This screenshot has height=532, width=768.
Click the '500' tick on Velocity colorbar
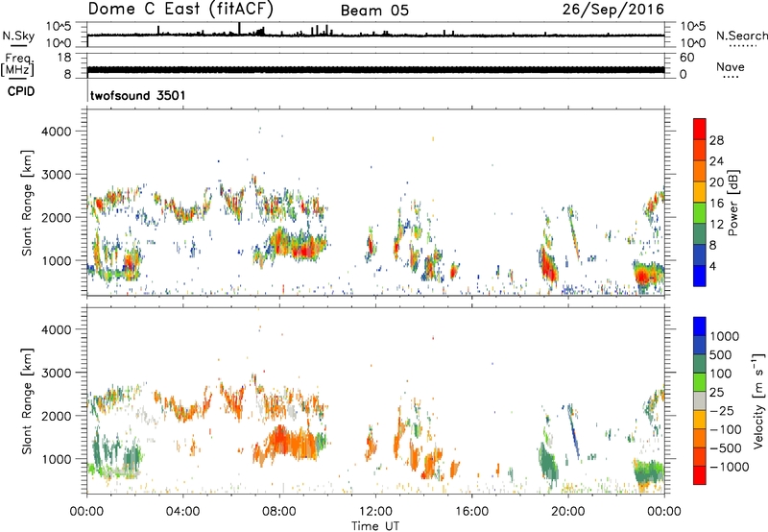pos(721,355)
